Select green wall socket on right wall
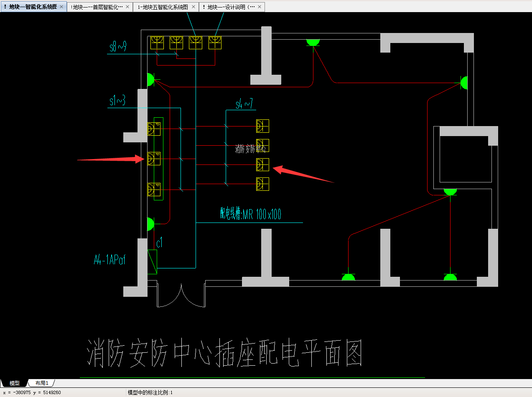Screen dimensions: 532x397 pyautogui.click(x=463, y=83)
